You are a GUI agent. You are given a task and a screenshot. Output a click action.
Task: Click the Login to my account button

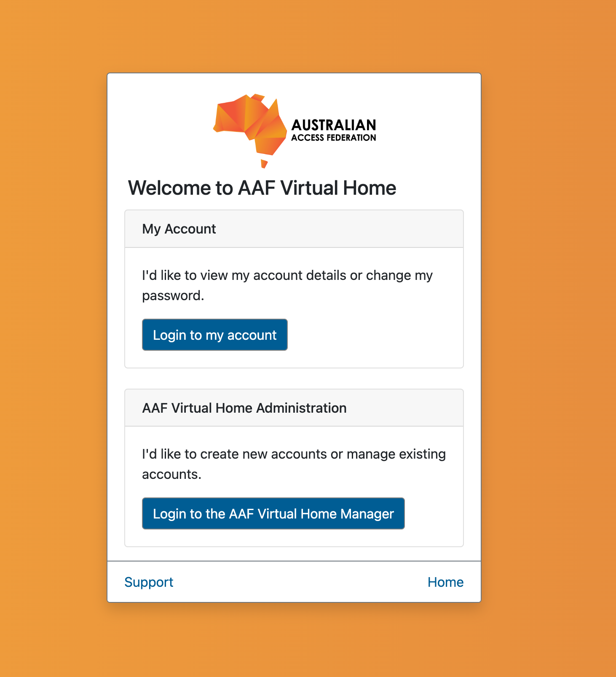[215, 335]
